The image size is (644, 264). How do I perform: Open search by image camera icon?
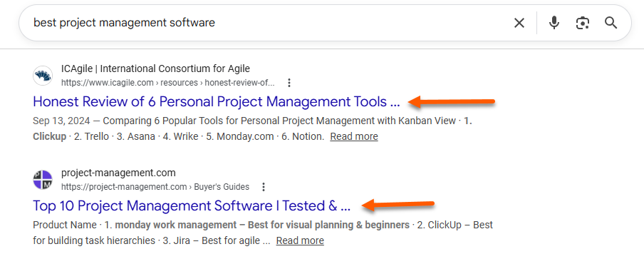(583, 23)
